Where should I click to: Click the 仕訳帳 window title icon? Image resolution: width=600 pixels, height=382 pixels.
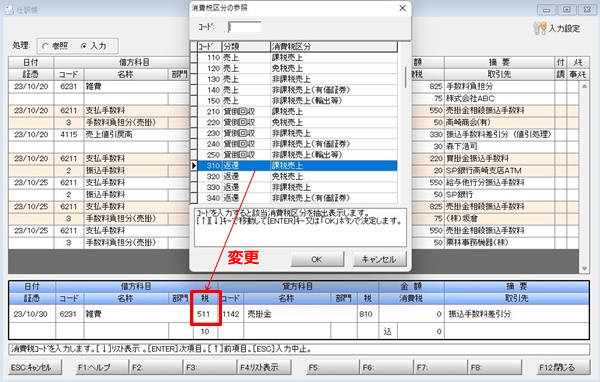(x=9, y=10)
